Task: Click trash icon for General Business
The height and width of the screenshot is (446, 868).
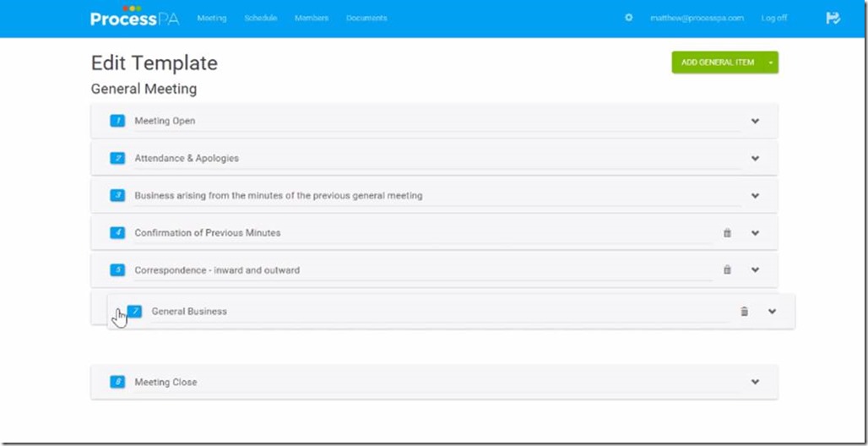Action: (x=744, y=312)
